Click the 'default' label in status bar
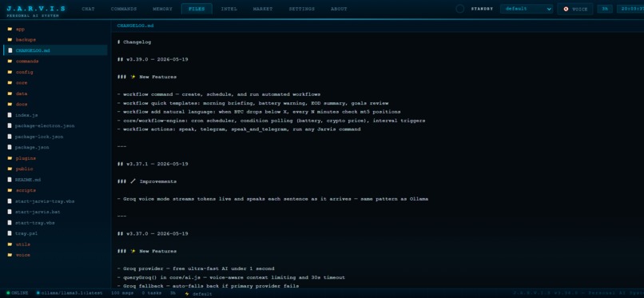 tap(201, 294)
